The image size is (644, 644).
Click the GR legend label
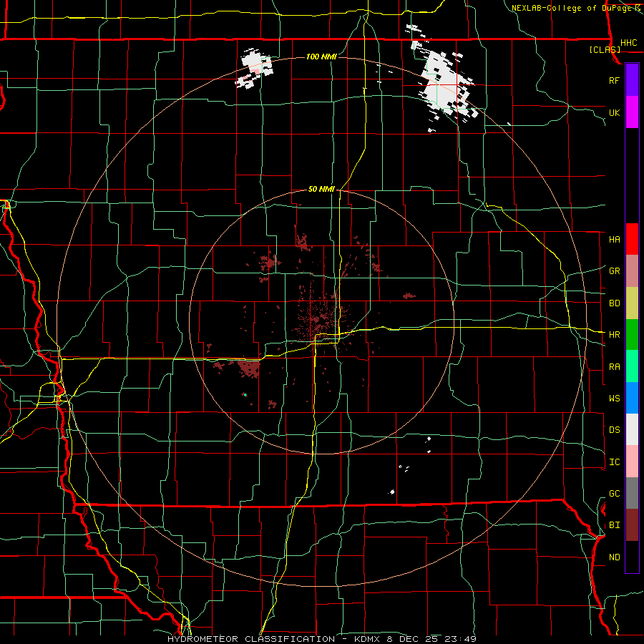614,271
